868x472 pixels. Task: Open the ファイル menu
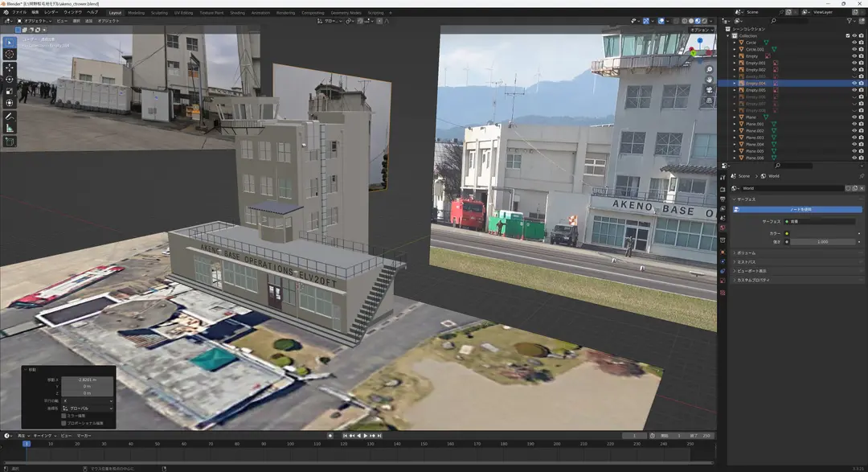(18, 12)
